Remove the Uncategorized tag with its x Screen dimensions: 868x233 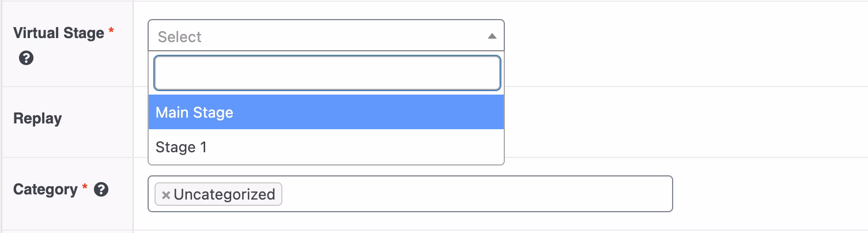coord(166,195)
